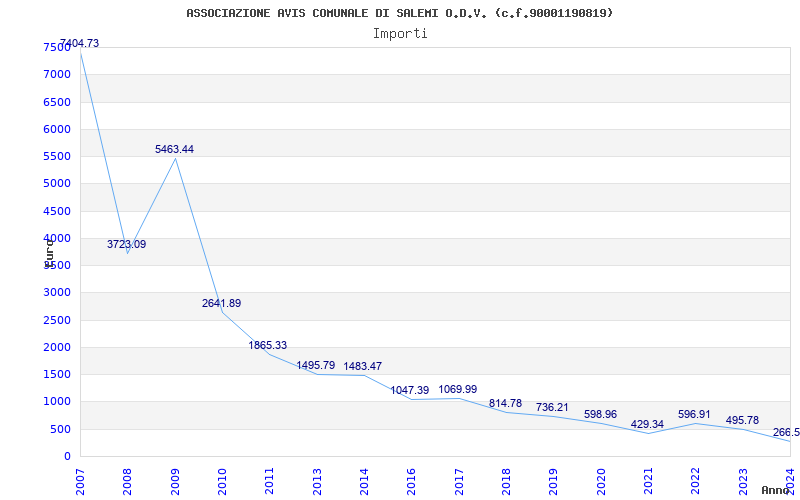Click the 1069.99 data label

pos(458,389)
